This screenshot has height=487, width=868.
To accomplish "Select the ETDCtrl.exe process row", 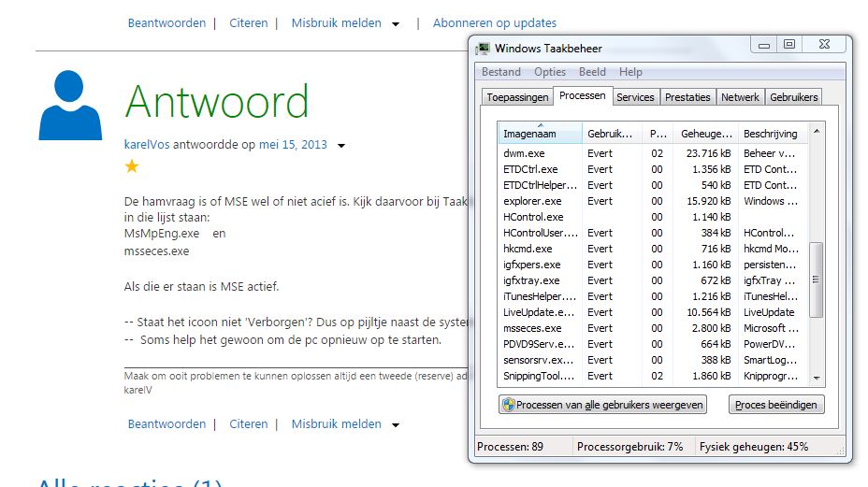I will pyautogui.click(x=653, y=169).
